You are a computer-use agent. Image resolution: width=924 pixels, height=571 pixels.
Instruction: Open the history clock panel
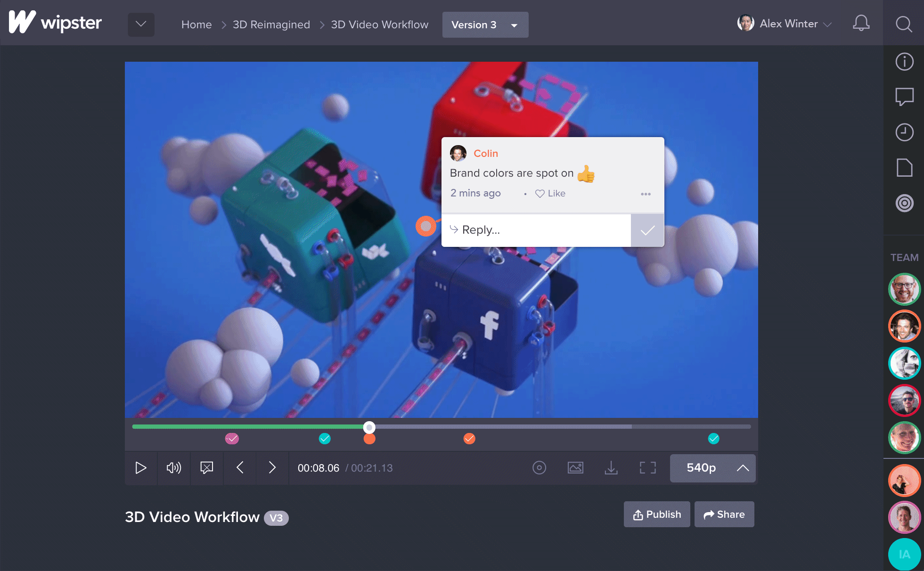(904, 132)
